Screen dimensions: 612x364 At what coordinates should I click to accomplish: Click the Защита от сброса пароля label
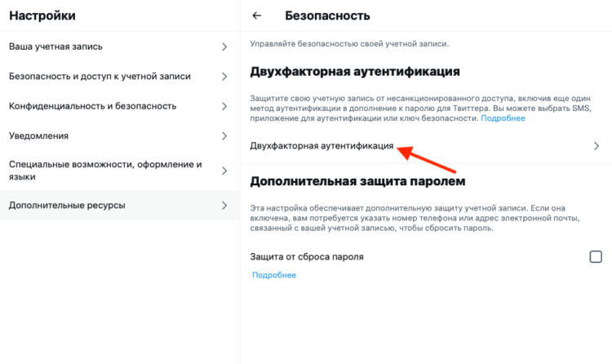click(308, 257)
